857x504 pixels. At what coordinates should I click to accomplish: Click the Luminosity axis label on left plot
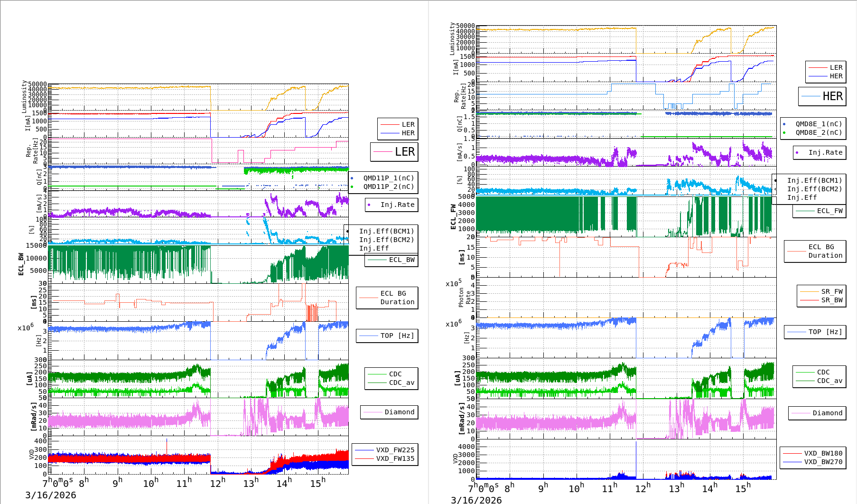coord(24,96)
